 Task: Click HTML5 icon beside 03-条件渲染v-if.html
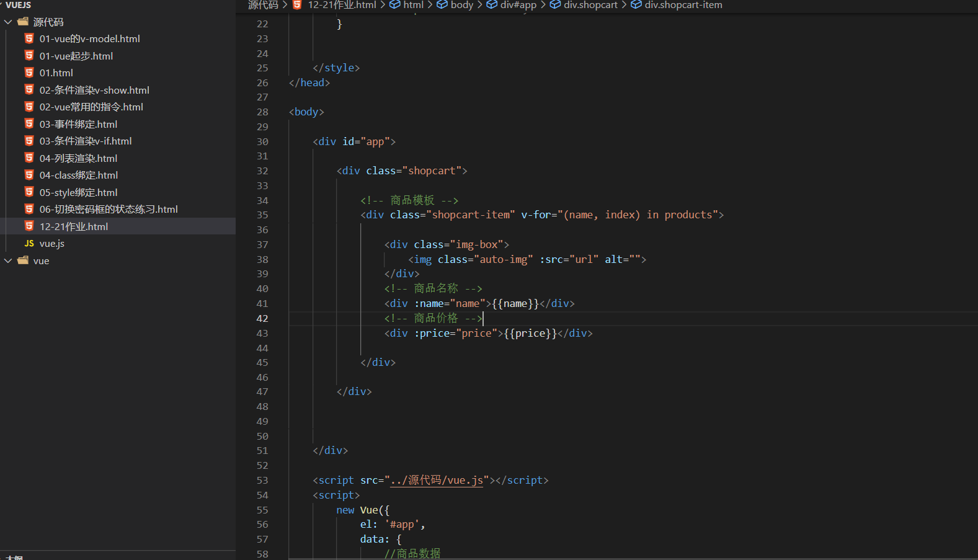(x=29, y=141)
